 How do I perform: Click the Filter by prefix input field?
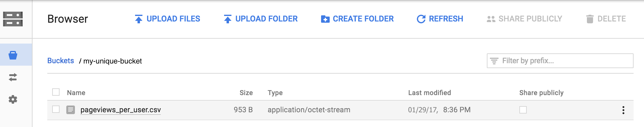coord(560,61)
